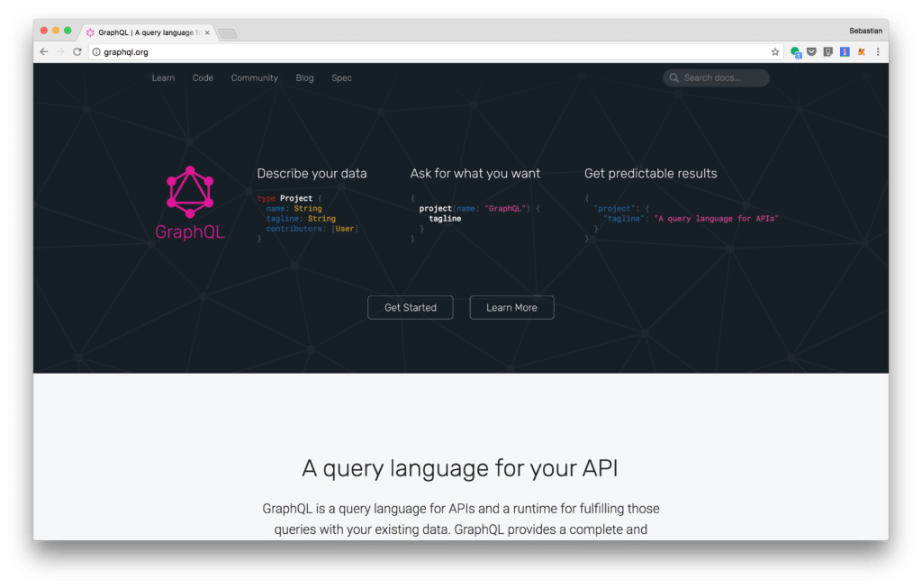Open the Chrome three-dot menu
Image resolution: width=922 pixels, height=588 pixels.
click(x=878, y=51)
